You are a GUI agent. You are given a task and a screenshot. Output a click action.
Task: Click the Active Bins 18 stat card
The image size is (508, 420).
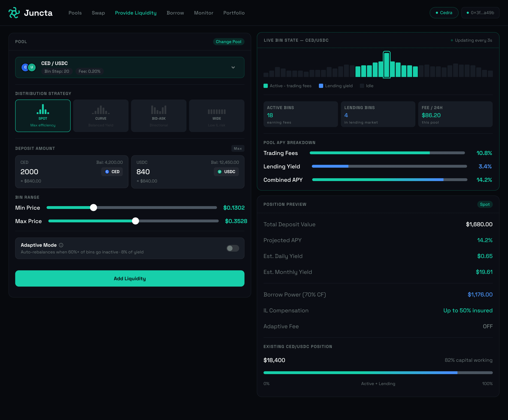coord(301,114)
